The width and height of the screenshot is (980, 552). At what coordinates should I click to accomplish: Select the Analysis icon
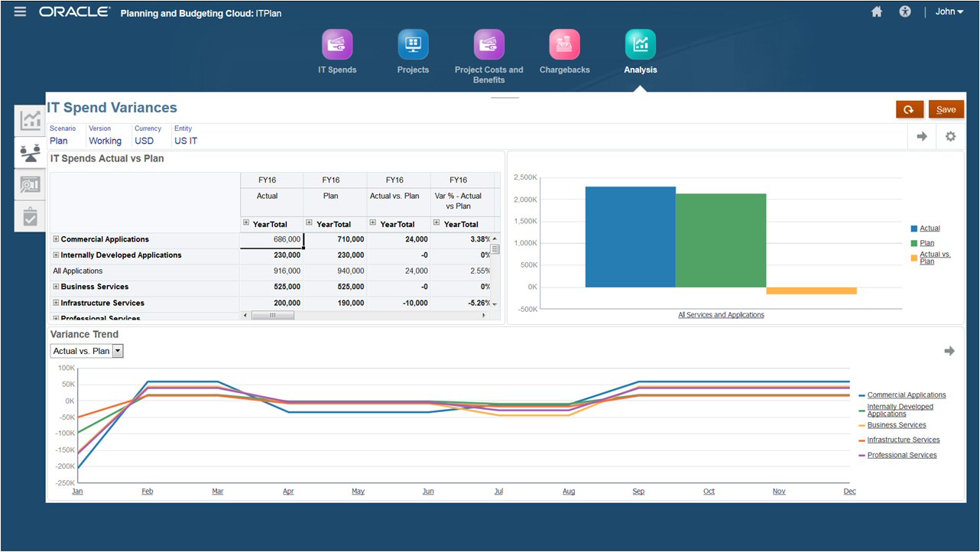click(641, 44)
